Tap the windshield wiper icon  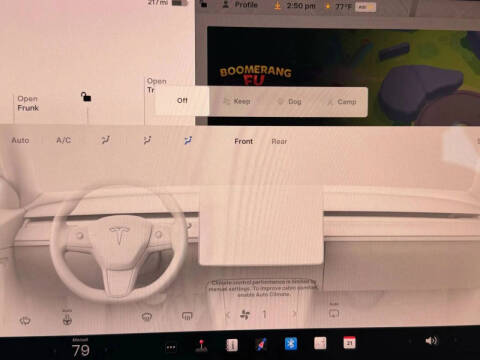[25, 321]
